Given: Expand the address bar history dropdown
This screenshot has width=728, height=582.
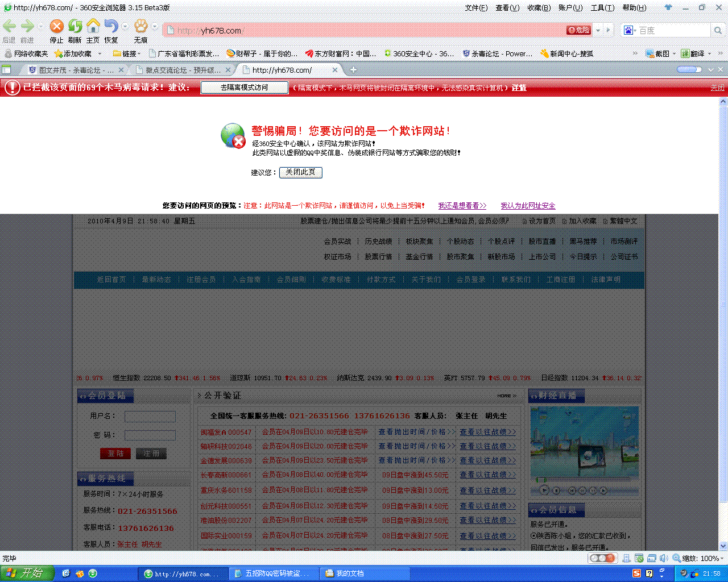Looking at the screenshot, I should coord(597,30).
